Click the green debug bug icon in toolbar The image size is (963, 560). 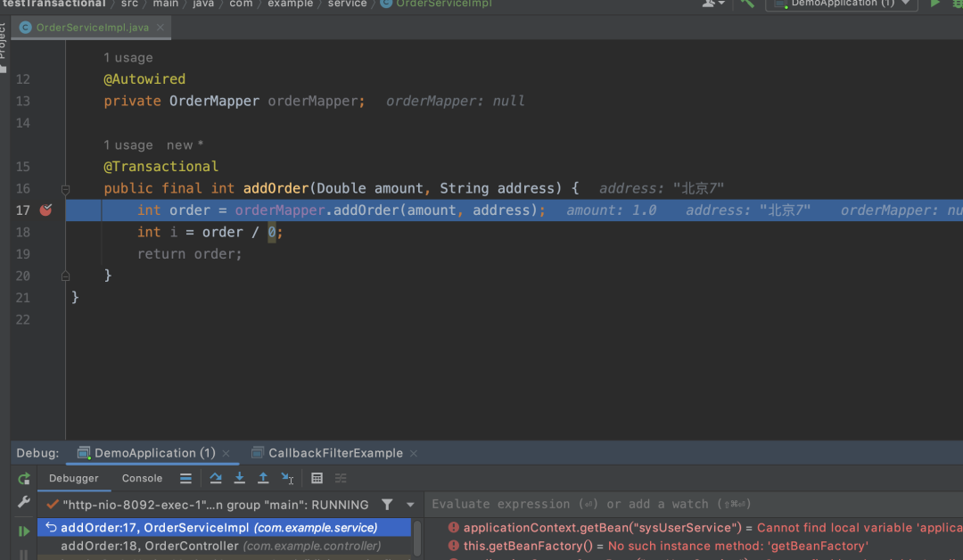[x=958, y=3]
